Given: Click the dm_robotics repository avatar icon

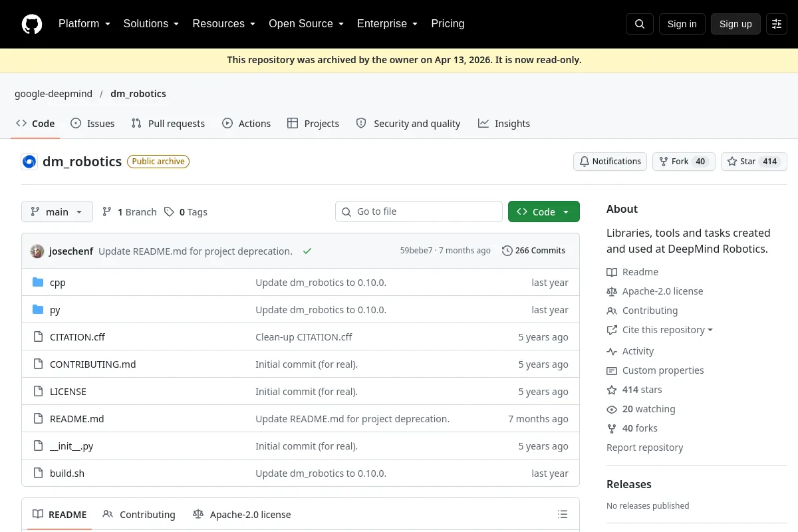Looking at the screenshot, I should click(29, 162).
